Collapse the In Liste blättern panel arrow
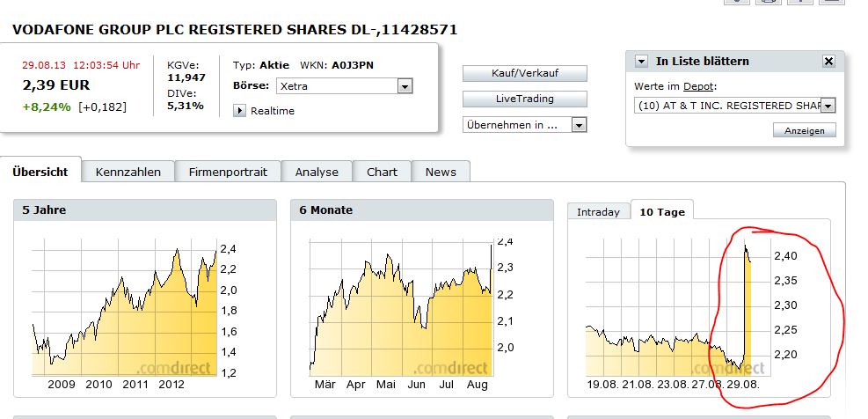The width and height of the screenshot is (868, 419). click(x=641, y=62)
